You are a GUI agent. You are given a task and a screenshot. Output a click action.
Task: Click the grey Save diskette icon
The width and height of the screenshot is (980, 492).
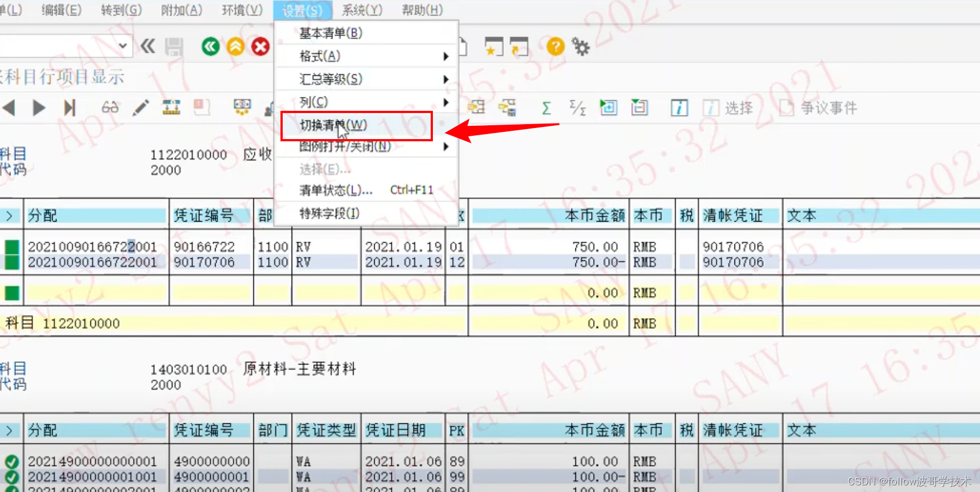tap(174, 47)
